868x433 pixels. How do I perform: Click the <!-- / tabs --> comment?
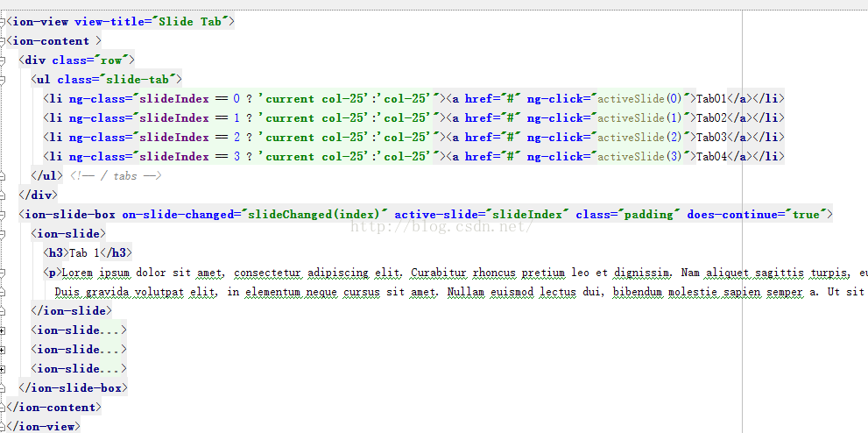115,176
